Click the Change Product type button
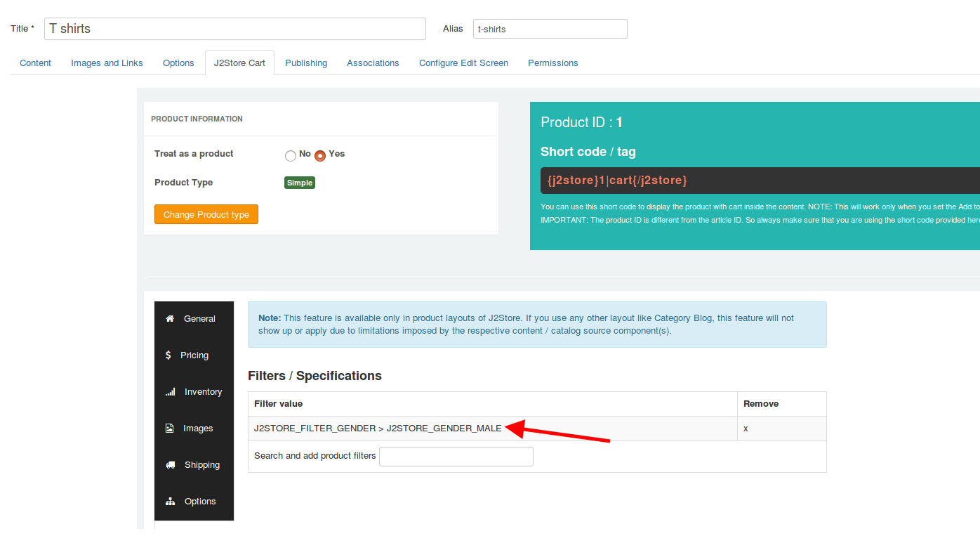The width and height of the screenshot is (980, 536). (x=206, y=215)
